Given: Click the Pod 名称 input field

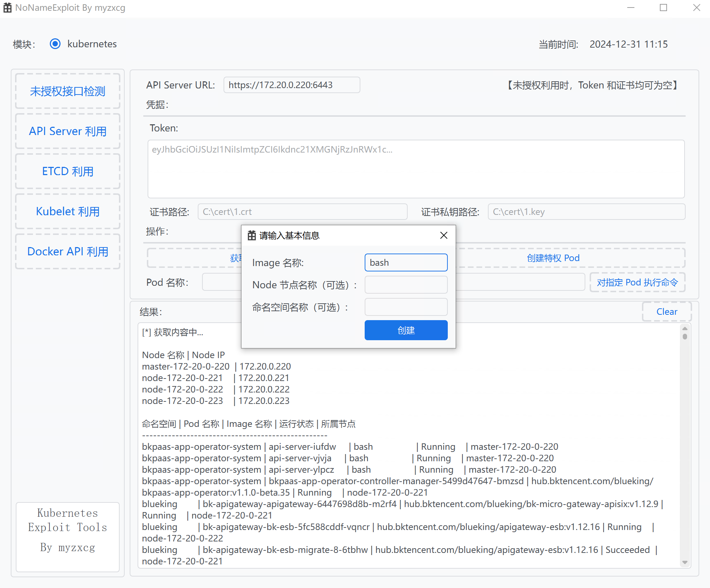Looking at the screenshot, I should click(x=222, y=282).
